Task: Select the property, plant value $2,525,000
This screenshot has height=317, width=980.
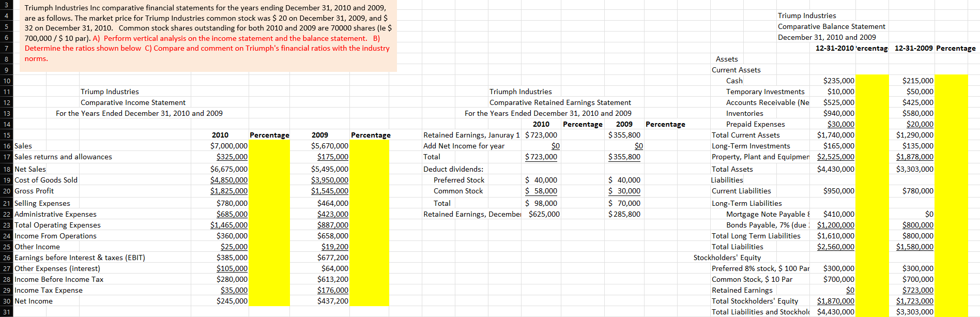Action: point(835,157)
